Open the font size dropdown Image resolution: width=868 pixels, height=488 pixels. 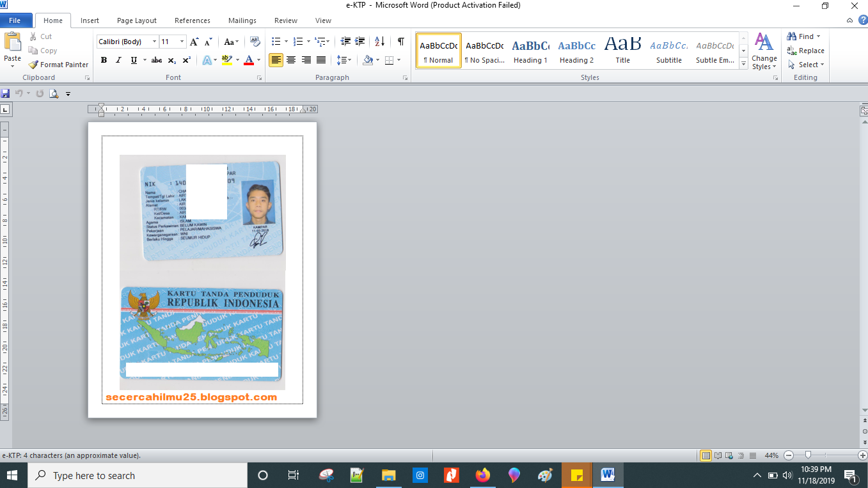click(x=182, y=42)
